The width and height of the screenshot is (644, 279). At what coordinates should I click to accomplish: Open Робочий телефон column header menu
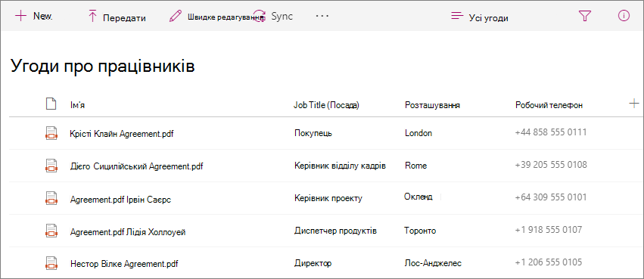click(549, 105)
